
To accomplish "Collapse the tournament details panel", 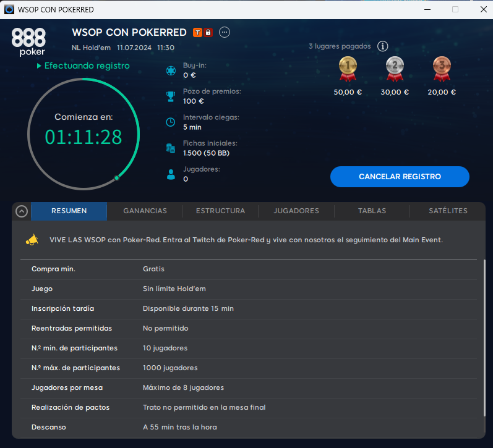I will click(x=22, y=211).
